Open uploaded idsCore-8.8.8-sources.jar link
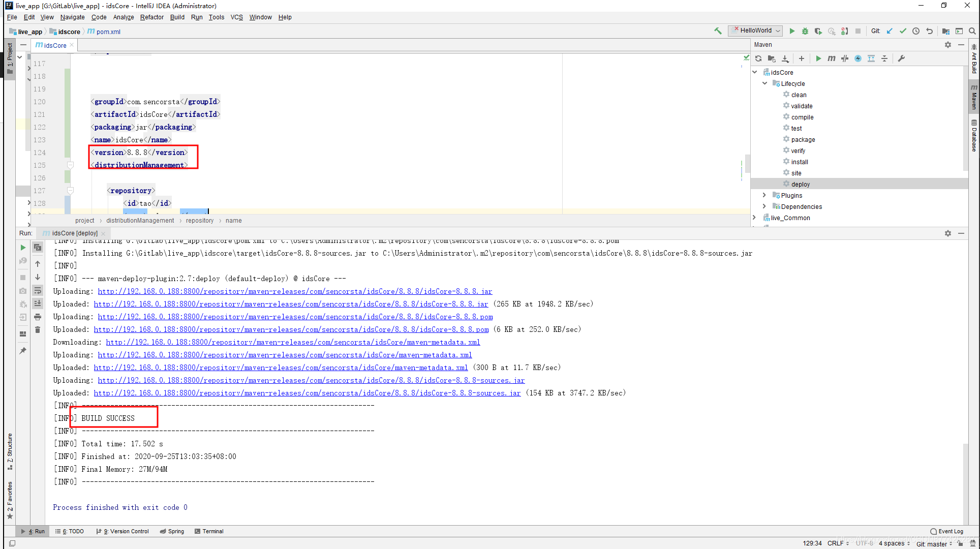Screen dimensions: 980x549 (x=307, y=393)
